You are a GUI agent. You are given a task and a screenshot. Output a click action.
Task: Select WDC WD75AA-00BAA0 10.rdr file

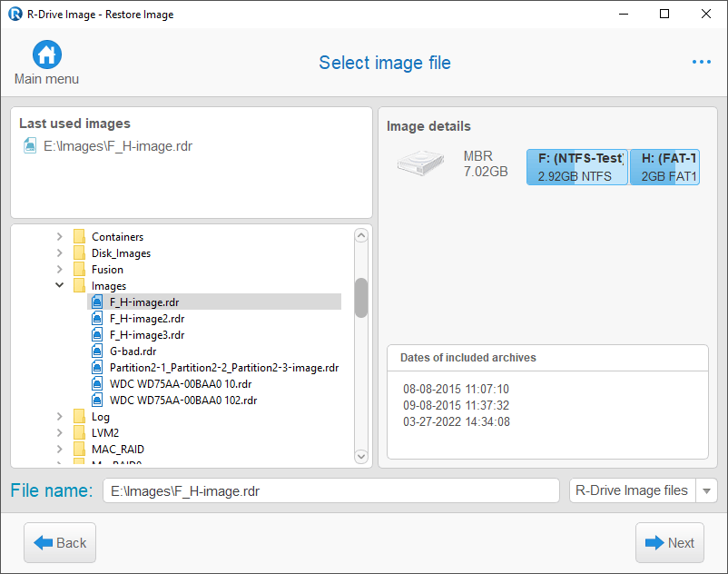coord(181,383)
